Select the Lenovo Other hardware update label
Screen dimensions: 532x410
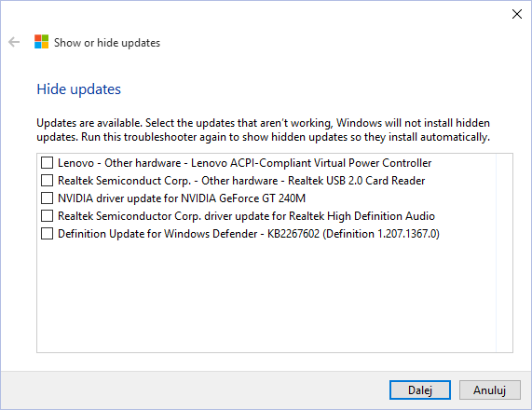coord(245,163)
